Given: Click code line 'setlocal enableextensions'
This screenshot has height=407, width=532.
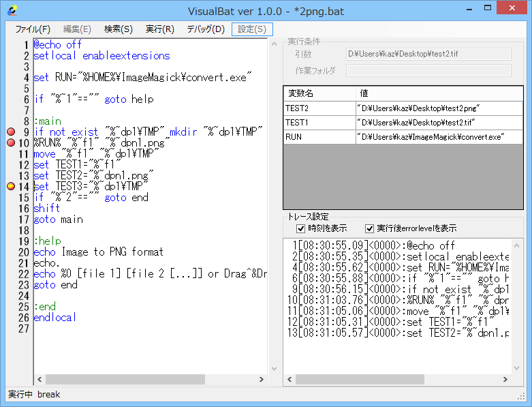Looking at the screenshot, I should tap(101, 56).
